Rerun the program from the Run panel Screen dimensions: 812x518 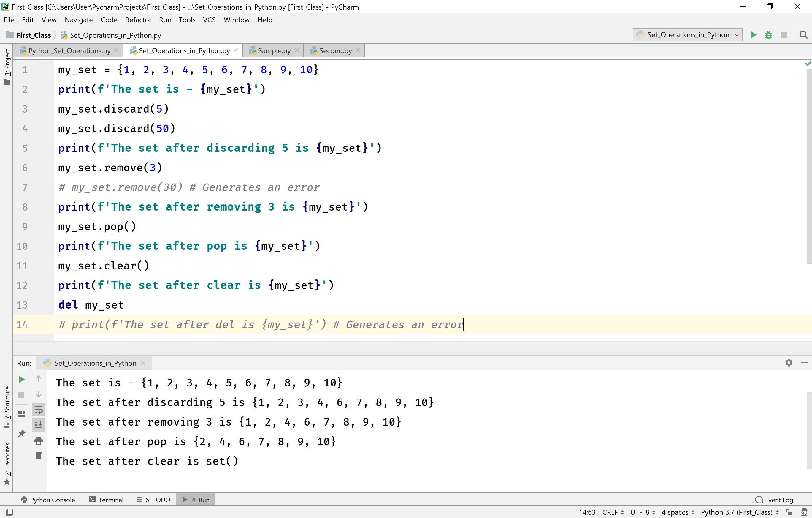coord(21,379)
